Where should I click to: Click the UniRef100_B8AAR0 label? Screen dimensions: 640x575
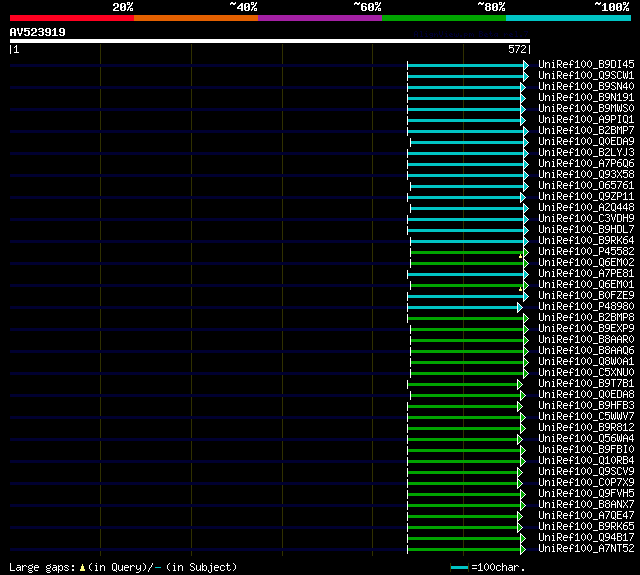coord(586,340)
